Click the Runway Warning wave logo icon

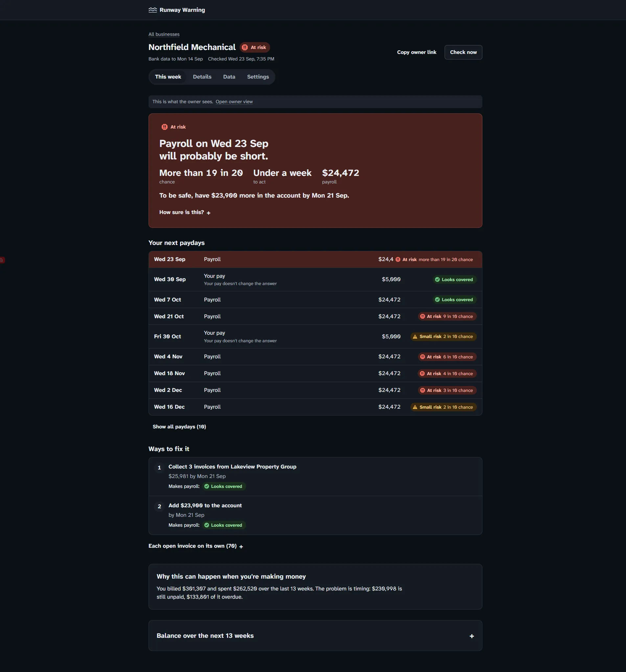pos(153,10)
